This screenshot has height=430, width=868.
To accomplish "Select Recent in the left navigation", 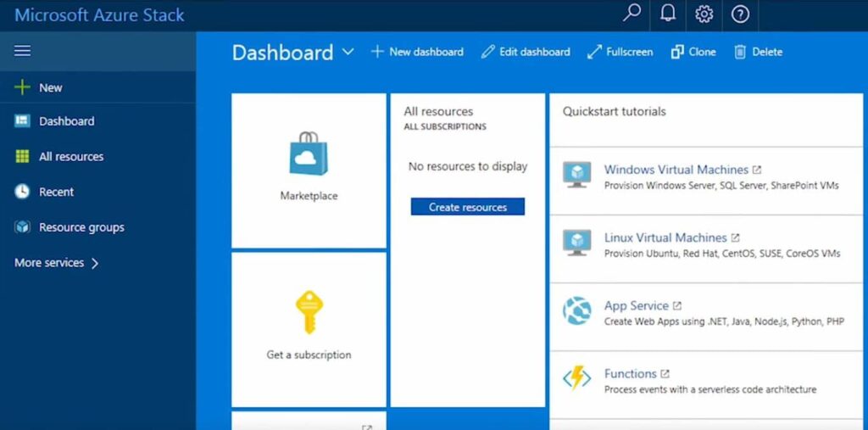I will tap(56, 193).
